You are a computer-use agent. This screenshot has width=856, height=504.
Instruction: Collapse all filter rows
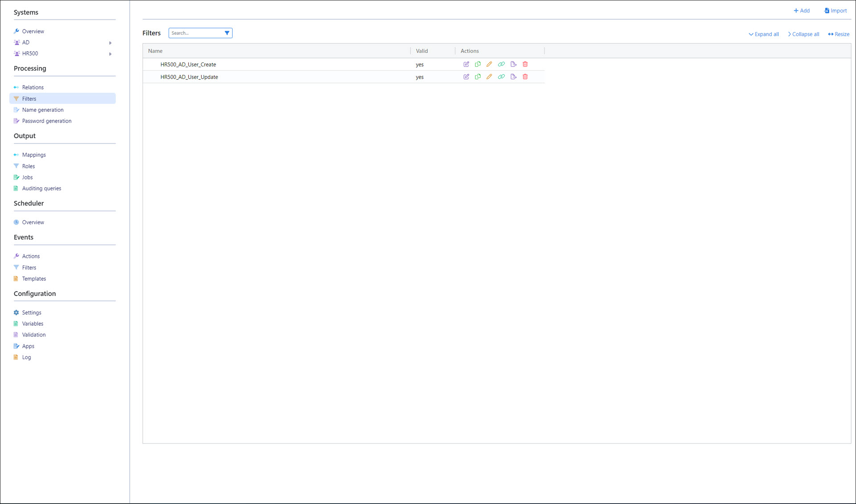tap(803, 34)
